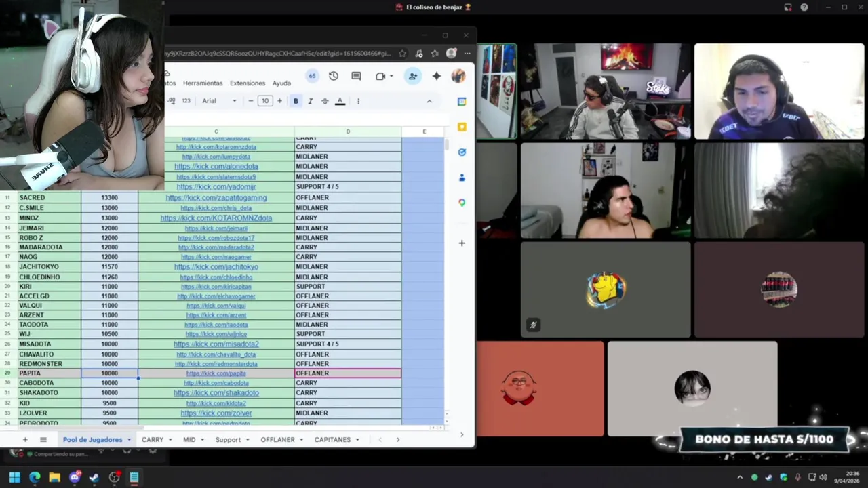Open link kick.com/zolver
This screenshot has height=488, width=868.
coord(216,413)
